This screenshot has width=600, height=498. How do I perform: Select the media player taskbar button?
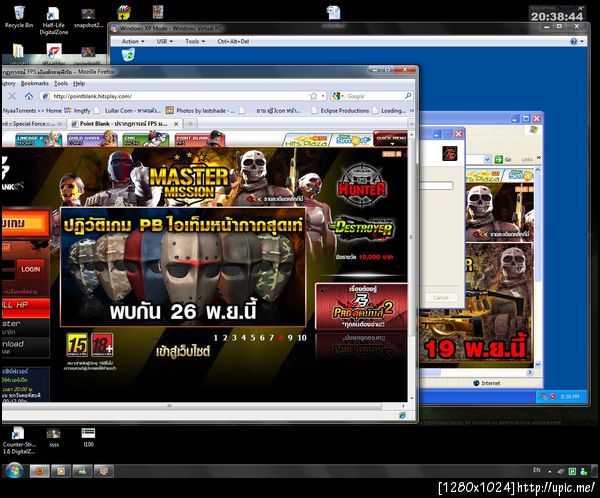click(61, 471)
